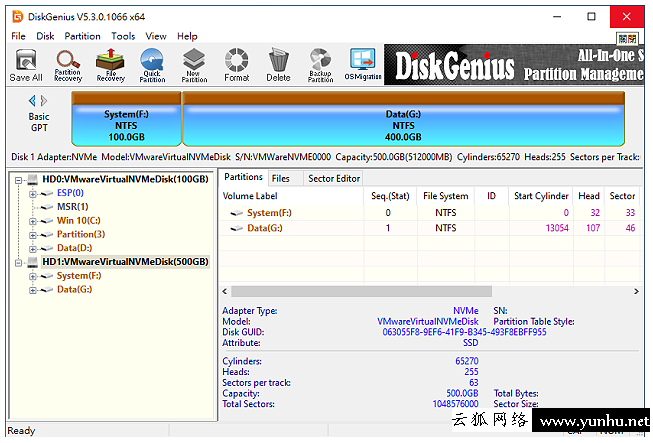Click the Format toolbar icon
The width and height of the screenshot is (653, 443).
[x=237, y=65]
